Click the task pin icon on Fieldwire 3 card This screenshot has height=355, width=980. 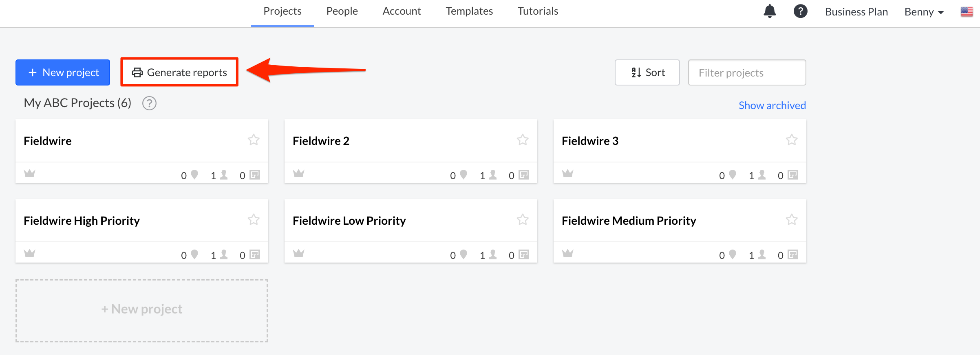click(x=733, y=175)
